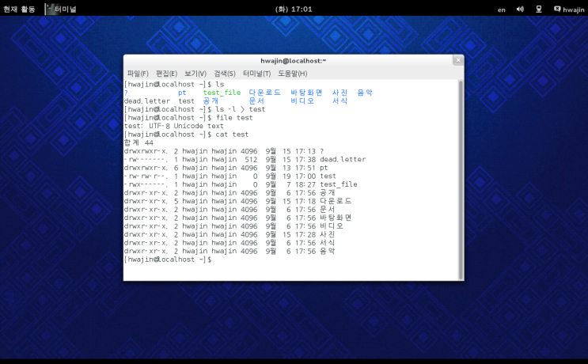Open the 검색(S) menu

(x=225, y=74)
